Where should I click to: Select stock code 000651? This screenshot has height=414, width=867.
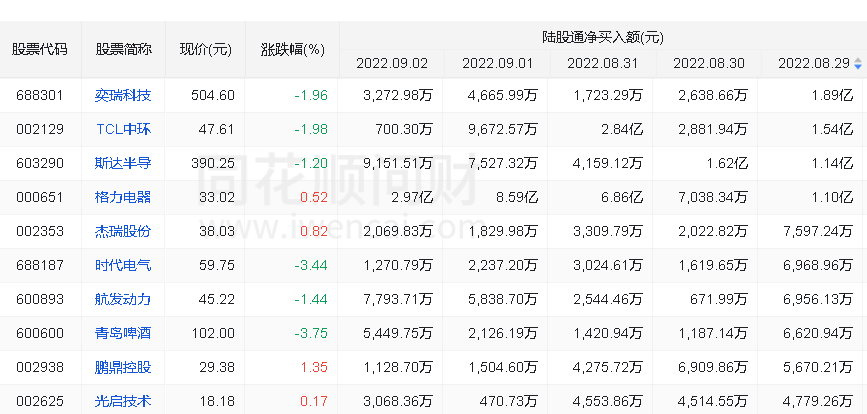39,197
